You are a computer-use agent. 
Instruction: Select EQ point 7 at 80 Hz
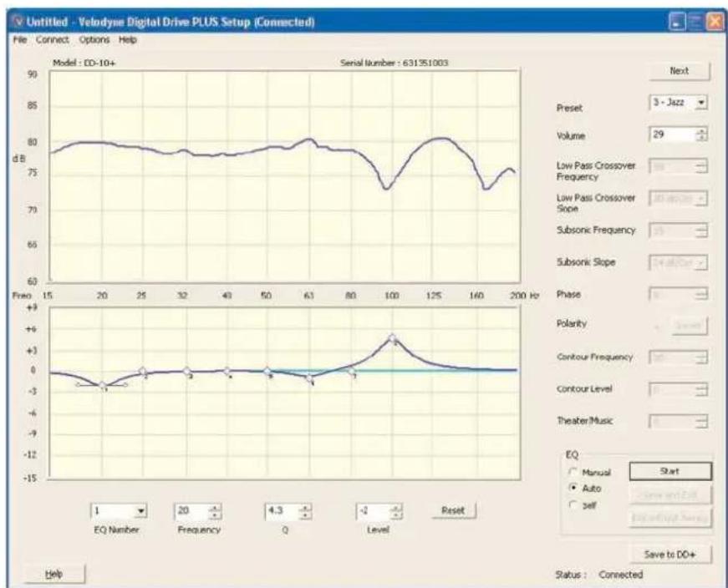click(x=352, y=371)
